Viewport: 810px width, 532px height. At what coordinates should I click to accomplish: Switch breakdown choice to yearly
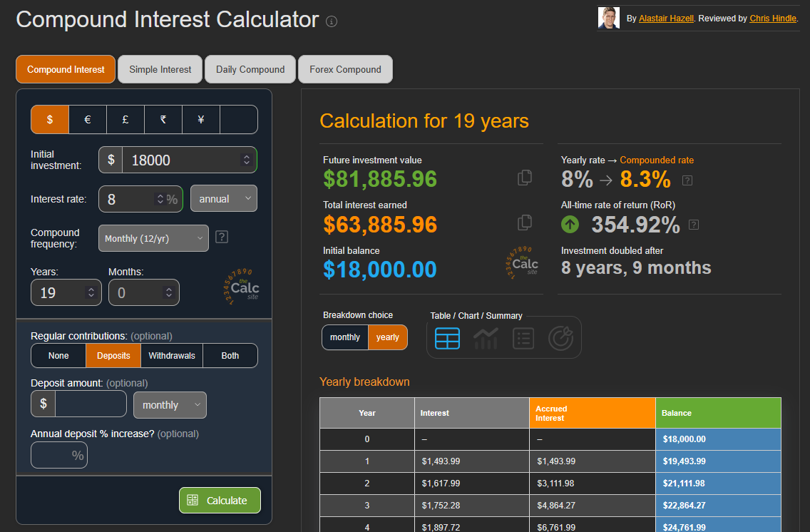(387, 337)
